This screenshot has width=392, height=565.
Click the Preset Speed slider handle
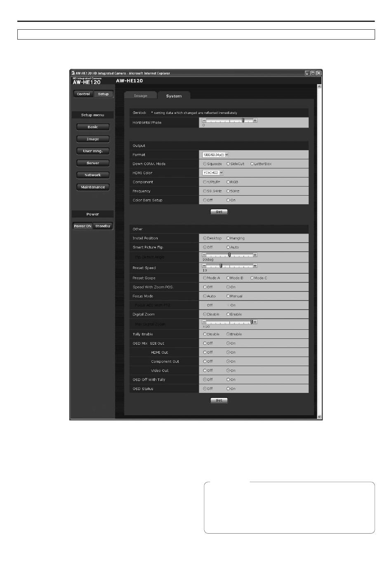pos(221,266)
